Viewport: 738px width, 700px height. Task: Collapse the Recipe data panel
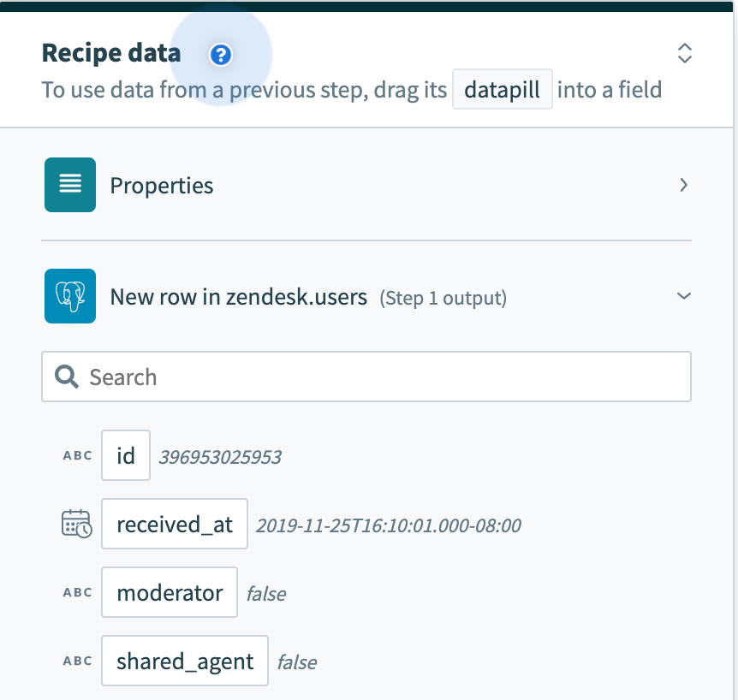point(684,53)
